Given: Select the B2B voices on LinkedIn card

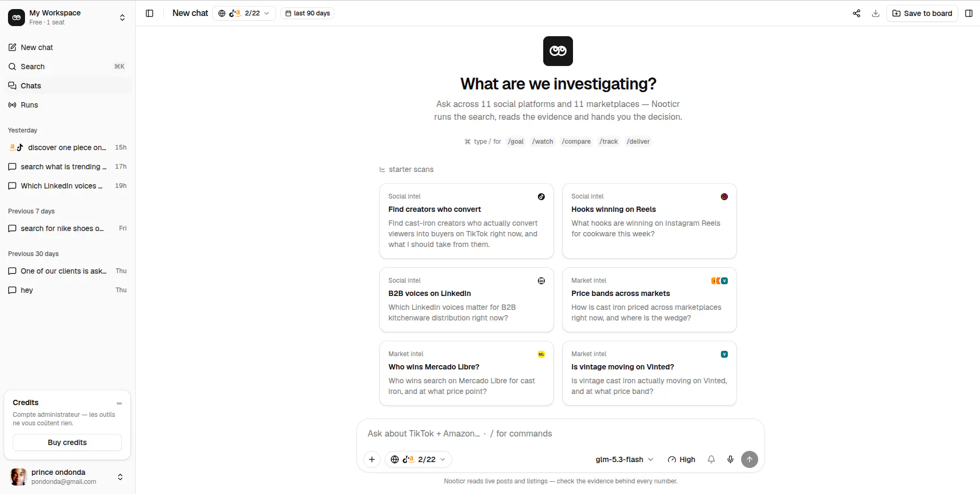Looking at the screenshot, I should coord(467,300).
